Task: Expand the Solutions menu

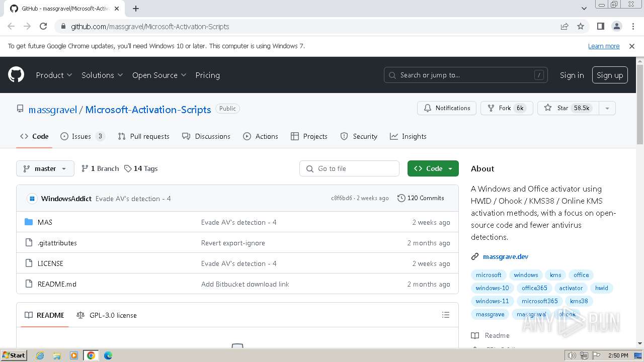Action: (x=102, y=75)
